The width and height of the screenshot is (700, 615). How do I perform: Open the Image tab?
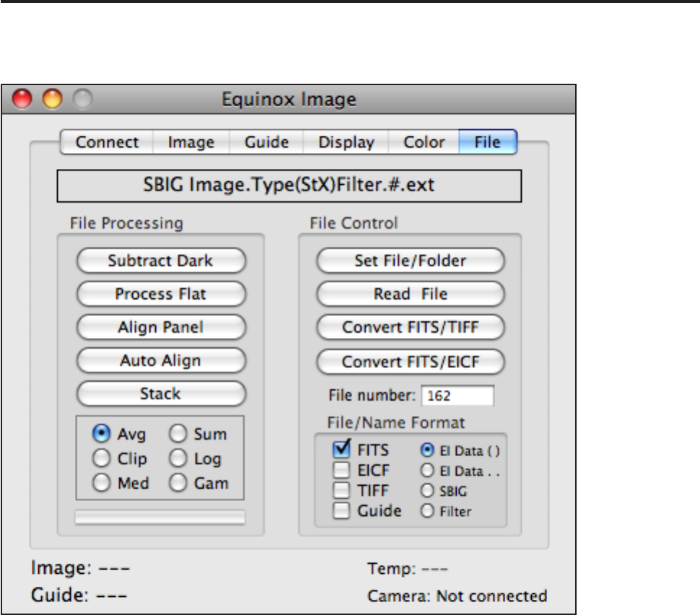tap(191, 142)
